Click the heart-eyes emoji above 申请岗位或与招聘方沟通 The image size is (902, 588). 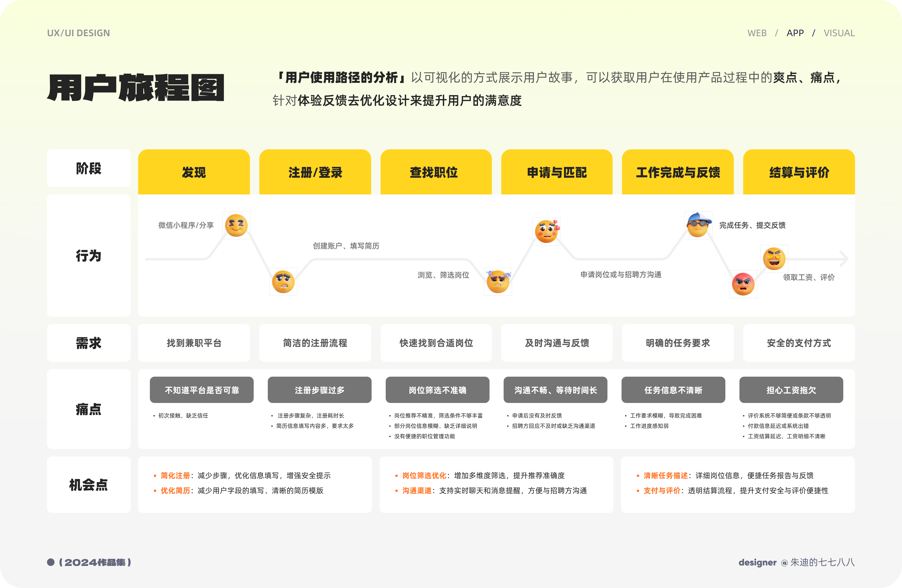(547, 232)
